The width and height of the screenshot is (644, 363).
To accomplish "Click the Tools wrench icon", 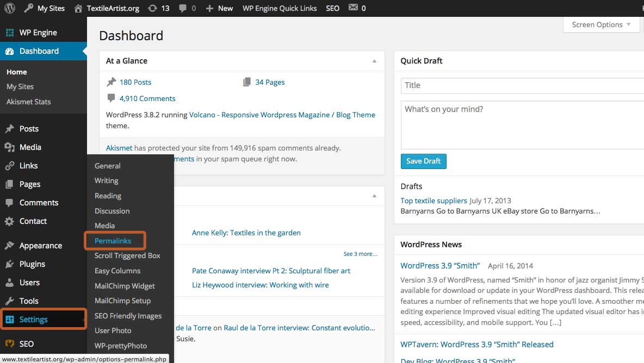I will 9,301.
